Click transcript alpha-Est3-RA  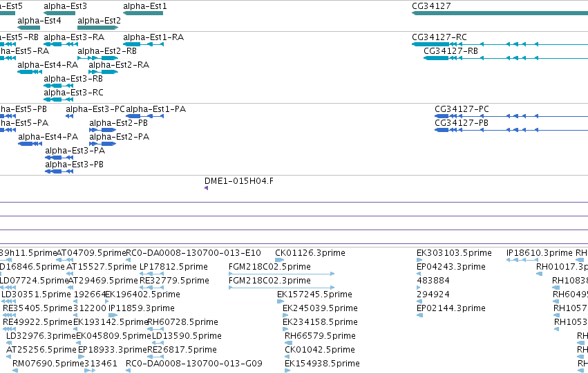[x=74, y=37]
